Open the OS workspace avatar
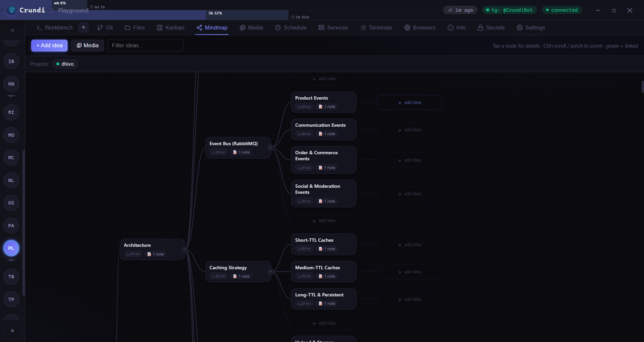The width and height of the screenshot is (644, 342). coord(11,203)
